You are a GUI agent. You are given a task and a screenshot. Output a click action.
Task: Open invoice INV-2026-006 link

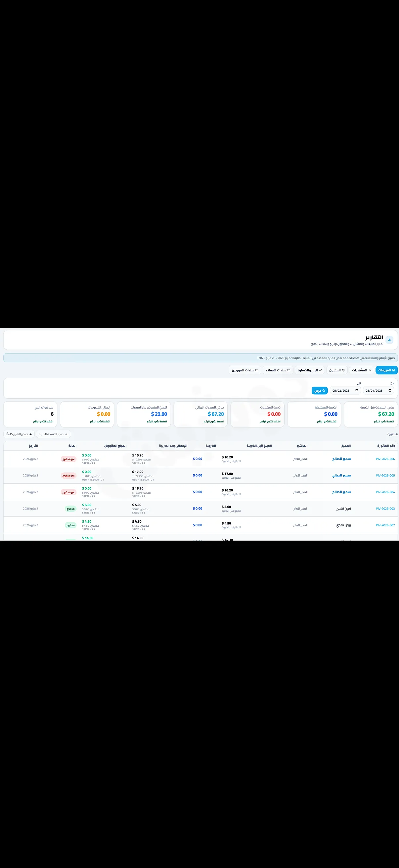(x=385, y=459)
